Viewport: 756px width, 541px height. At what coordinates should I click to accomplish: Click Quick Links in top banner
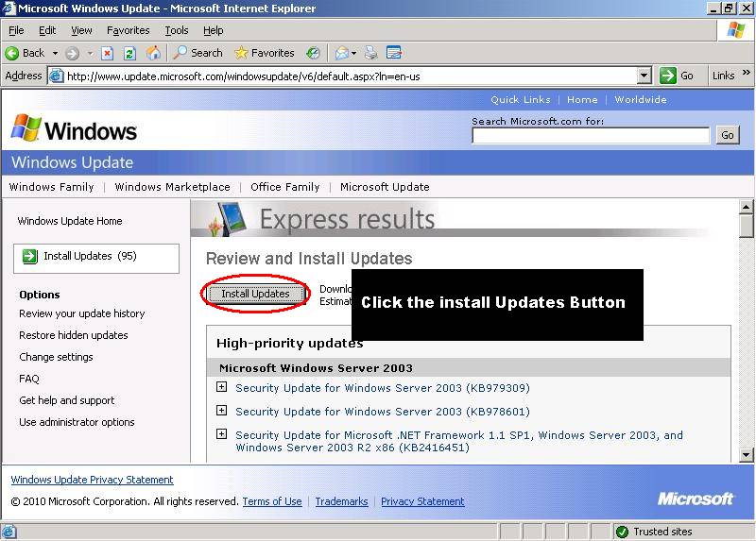[521, 100]
